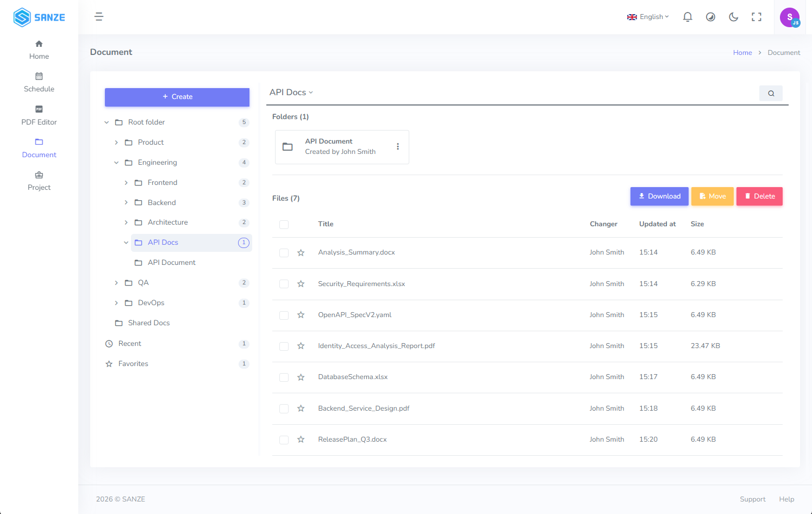
Task: Click the SANZE logo
Action: pyautogui.click(x=39, y=17)
